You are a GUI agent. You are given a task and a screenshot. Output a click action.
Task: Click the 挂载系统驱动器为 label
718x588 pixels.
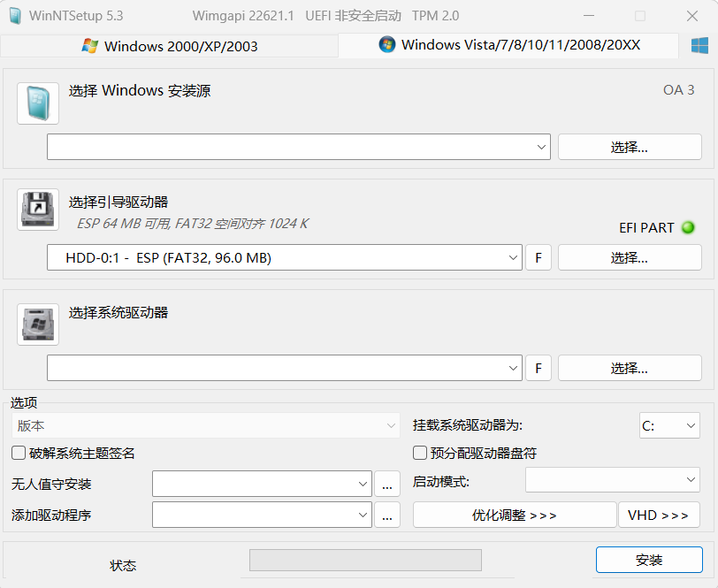point(468,425)
